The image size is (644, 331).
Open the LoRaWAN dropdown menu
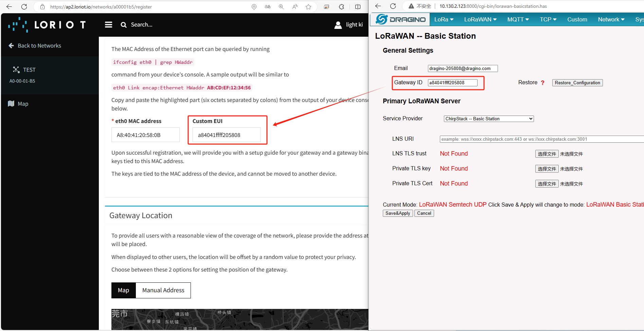pyautogui.click(x=480, y=19)
